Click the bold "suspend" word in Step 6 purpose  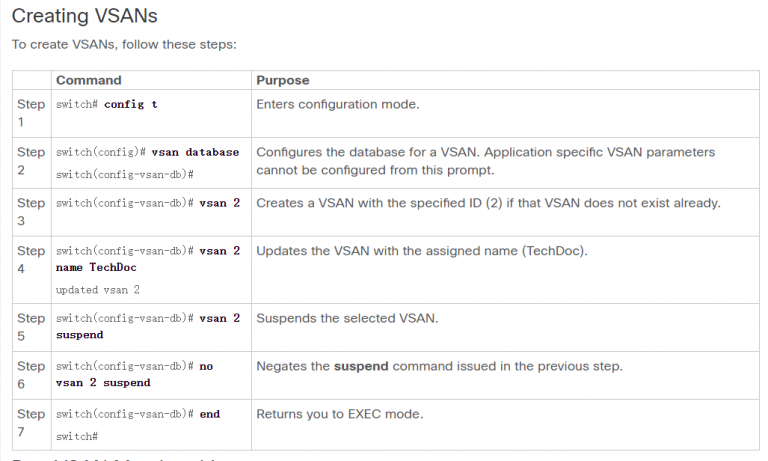[362, 366]
